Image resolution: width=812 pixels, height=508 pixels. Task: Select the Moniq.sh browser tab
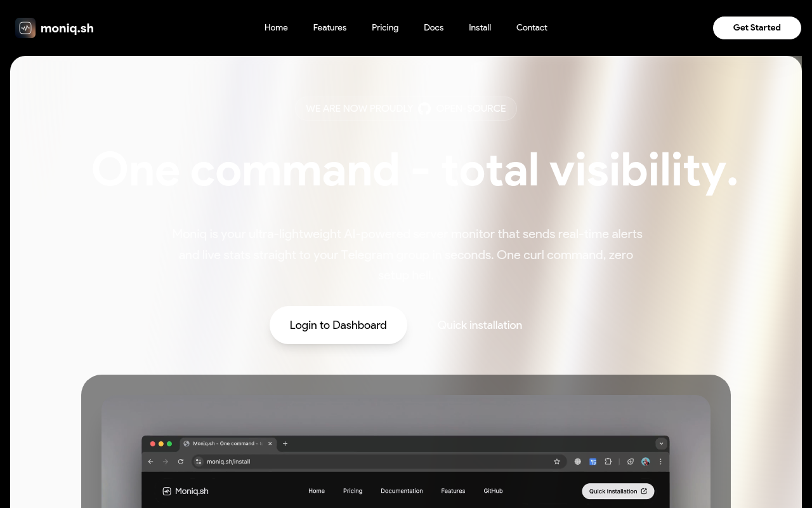[222, 443]
